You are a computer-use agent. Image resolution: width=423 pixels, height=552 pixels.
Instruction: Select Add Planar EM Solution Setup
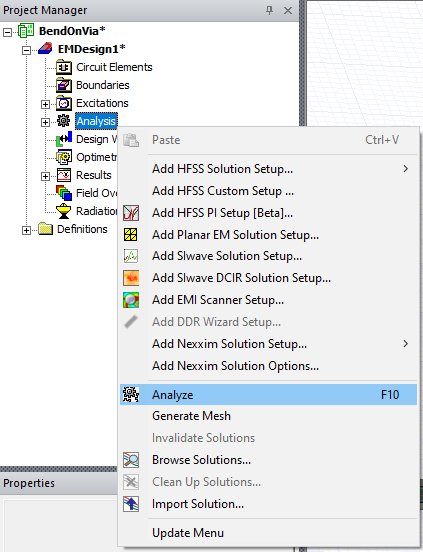click(x=269, y=235)
